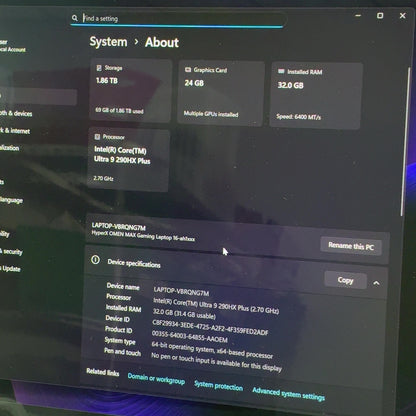Select Multiple GPUs installed text

click(211, 114)
